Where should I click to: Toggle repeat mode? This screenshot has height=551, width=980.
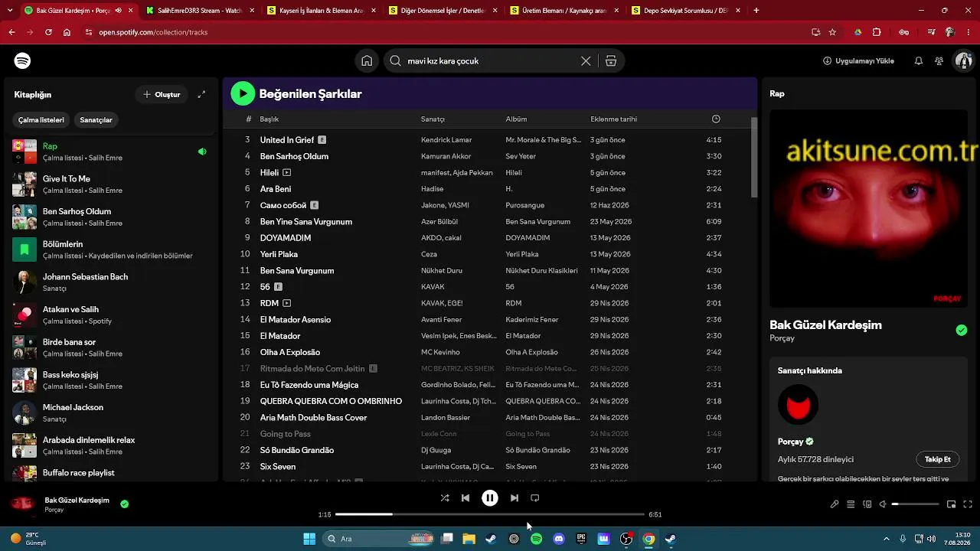point(535,498)
